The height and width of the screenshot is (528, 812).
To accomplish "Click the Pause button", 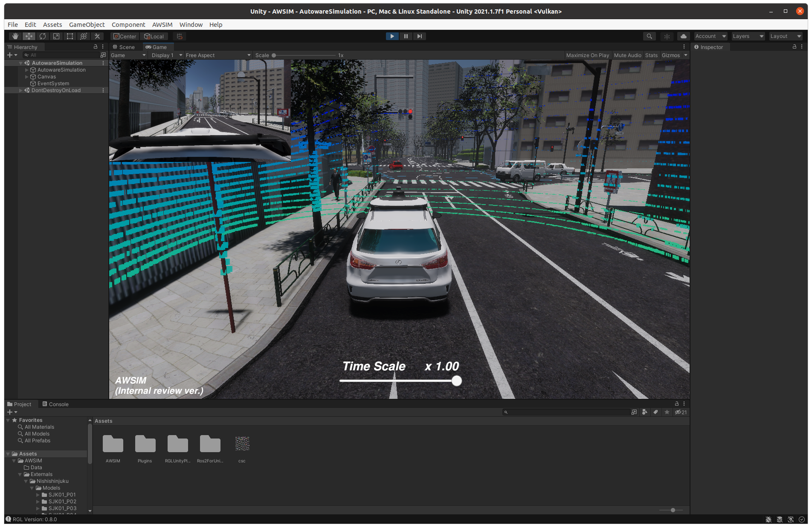I will [406, 36].
